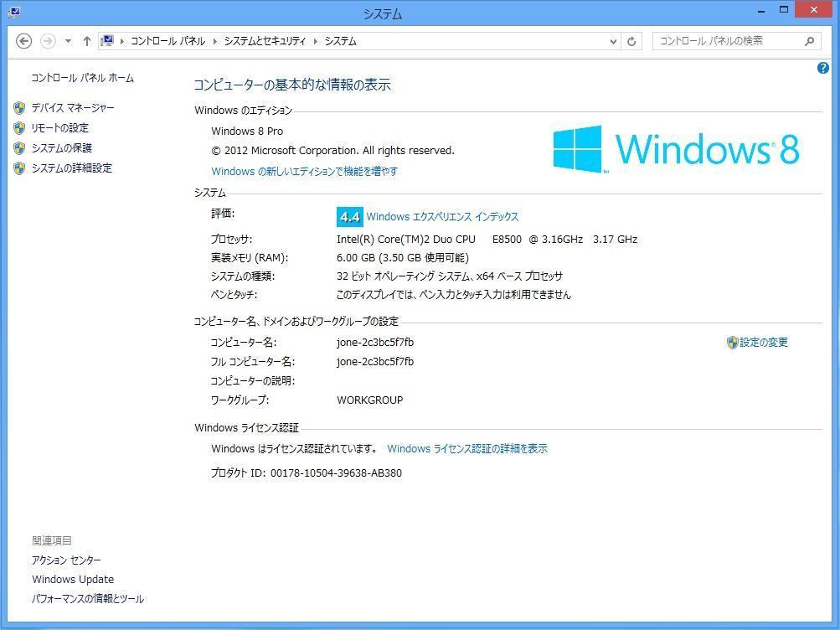Open アクション センター under related items
Screen dimensions: 840x630
click(66, 560)
